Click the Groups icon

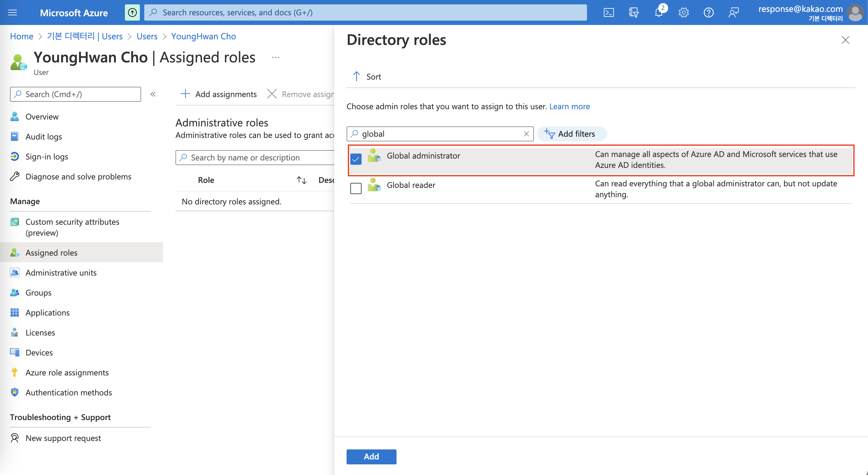pos(14,292)
